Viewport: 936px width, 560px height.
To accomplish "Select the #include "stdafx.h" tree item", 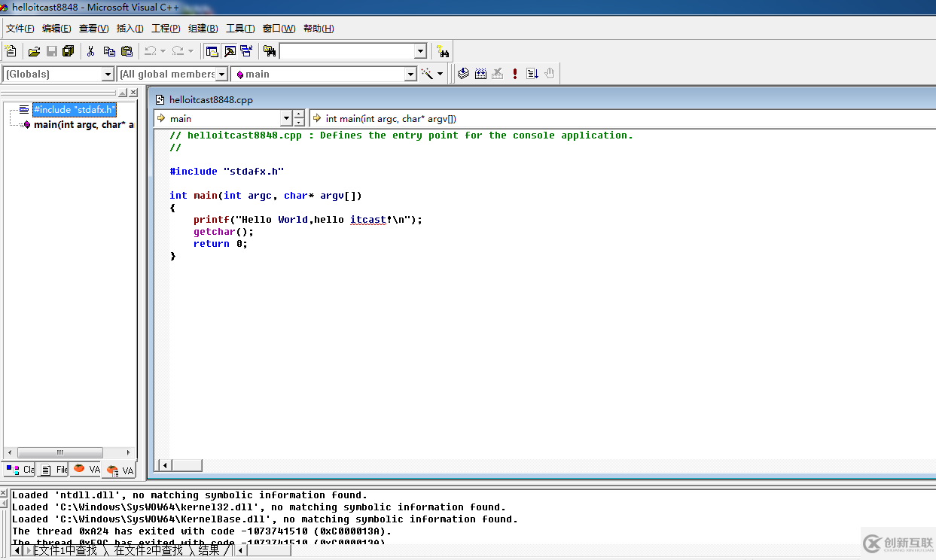I will click(x=74, y=110).
